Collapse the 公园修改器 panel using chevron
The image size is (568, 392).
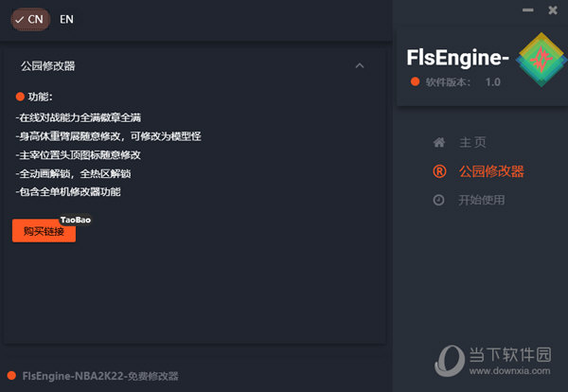coord(359,66)
